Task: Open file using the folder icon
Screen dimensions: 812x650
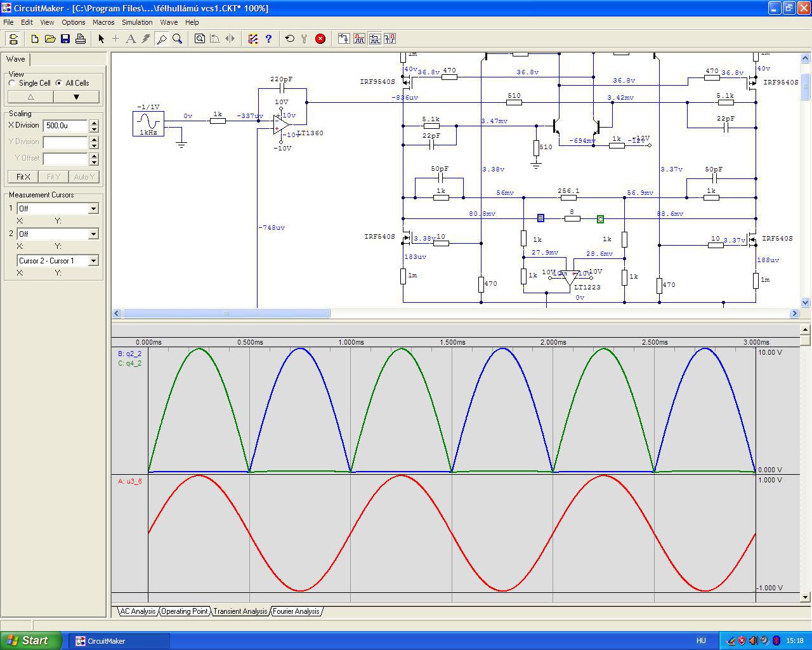Action: pos(50,39)
